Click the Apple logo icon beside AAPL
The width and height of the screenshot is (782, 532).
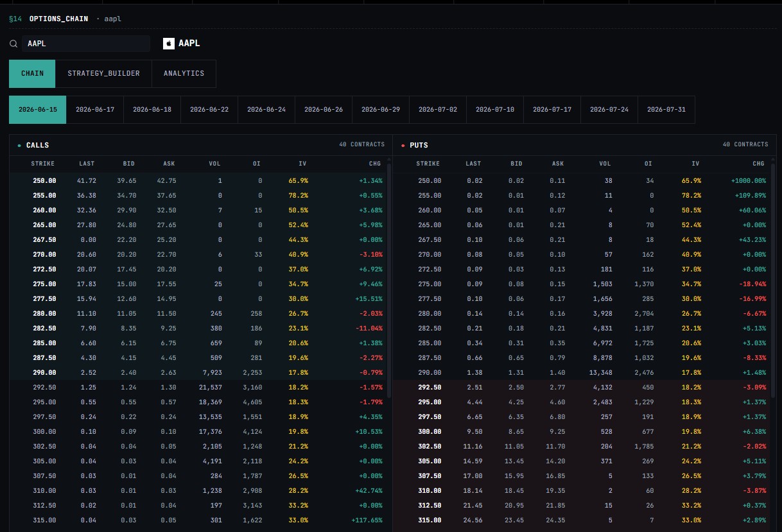[169, 44]
